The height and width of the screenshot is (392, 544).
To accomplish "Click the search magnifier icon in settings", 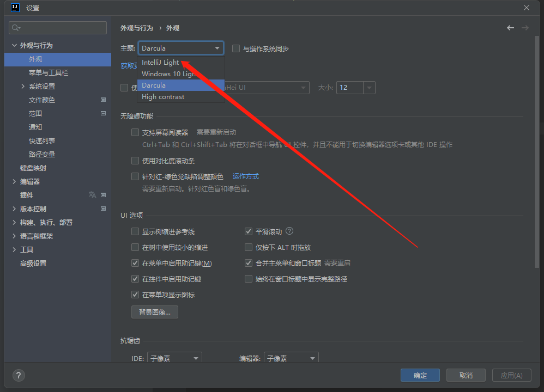I will tap(15, 28).
